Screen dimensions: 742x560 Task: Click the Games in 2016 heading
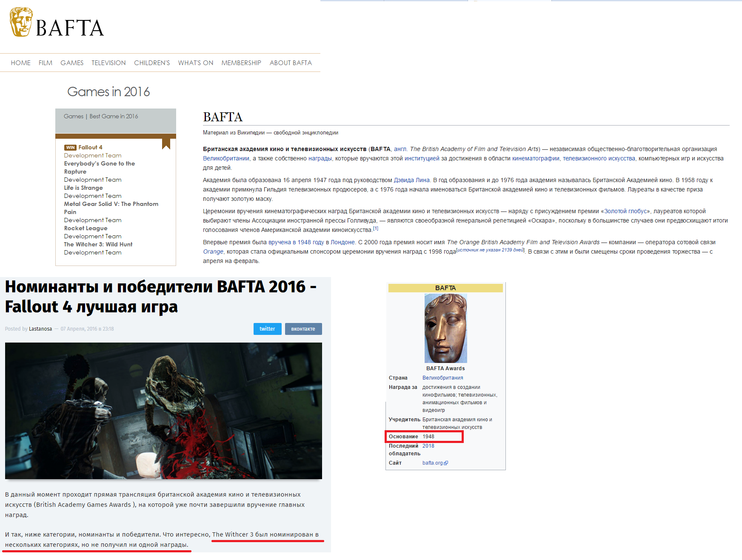click(x=108, y=91)
